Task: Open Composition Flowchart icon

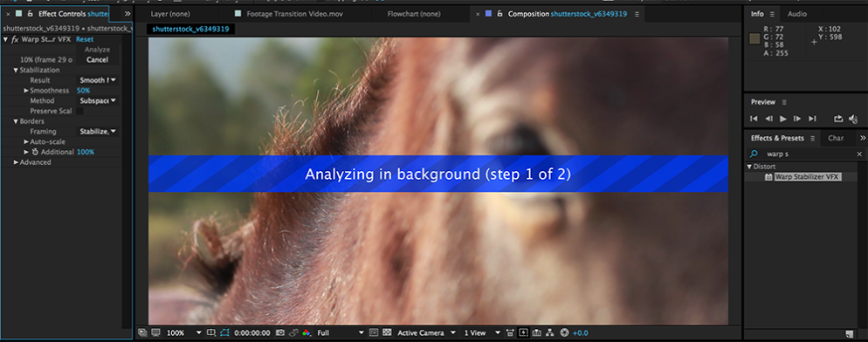Action: pyautogui.click(x=549, y=332)
